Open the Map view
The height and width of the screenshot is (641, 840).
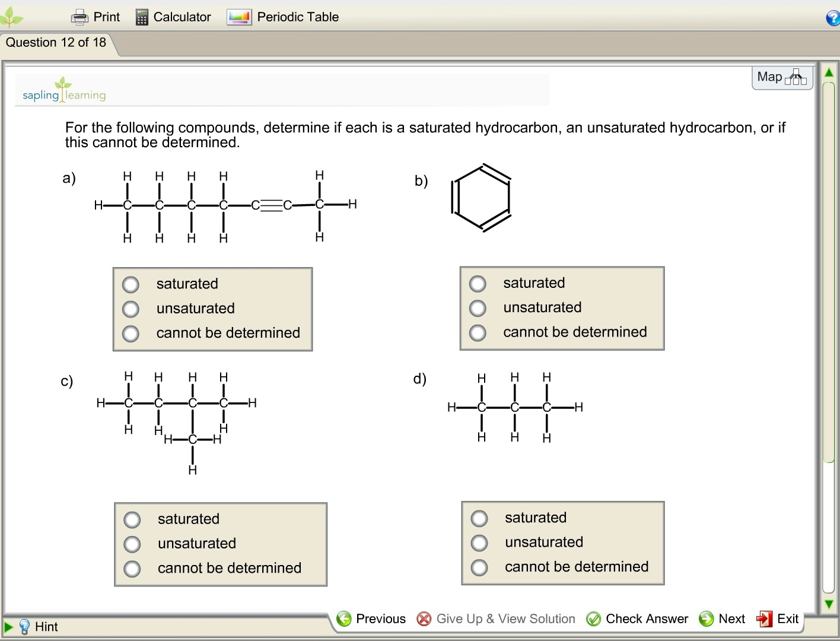pyautogui.click(x=782, y=77)
